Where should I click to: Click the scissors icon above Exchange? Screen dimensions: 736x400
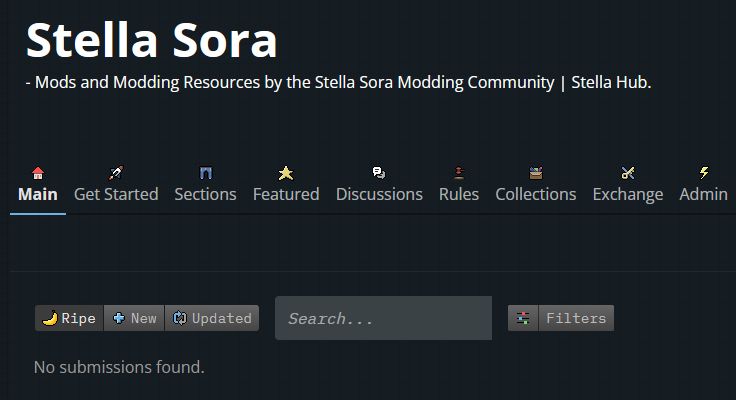tap(628, 173)
